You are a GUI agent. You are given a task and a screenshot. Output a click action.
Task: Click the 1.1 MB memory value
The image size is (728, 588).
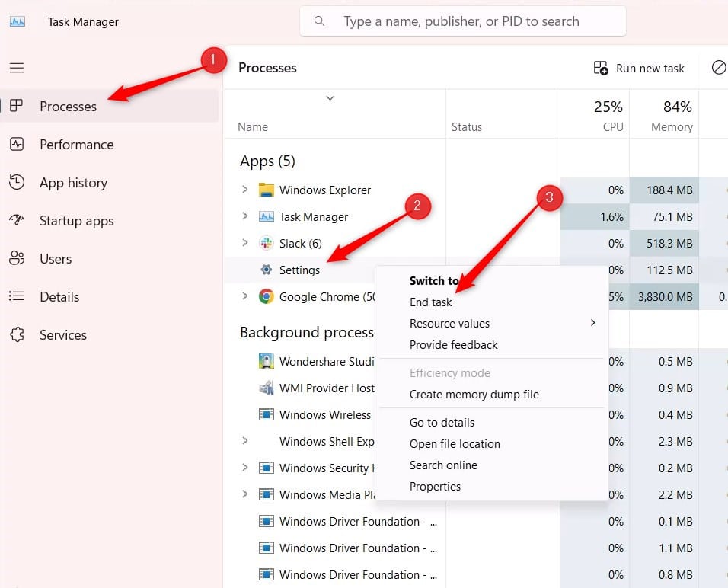pos(675,548)
